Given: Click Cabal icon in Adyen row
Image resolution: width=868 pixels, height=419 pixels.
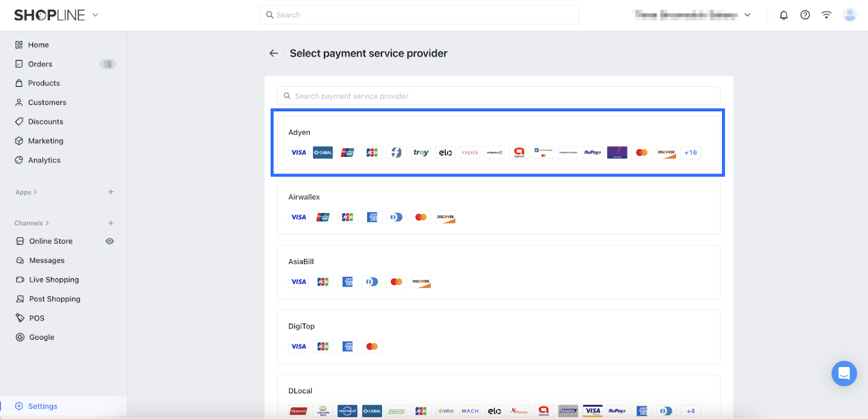Looking at the screenshot, I should tap(323, 153).
